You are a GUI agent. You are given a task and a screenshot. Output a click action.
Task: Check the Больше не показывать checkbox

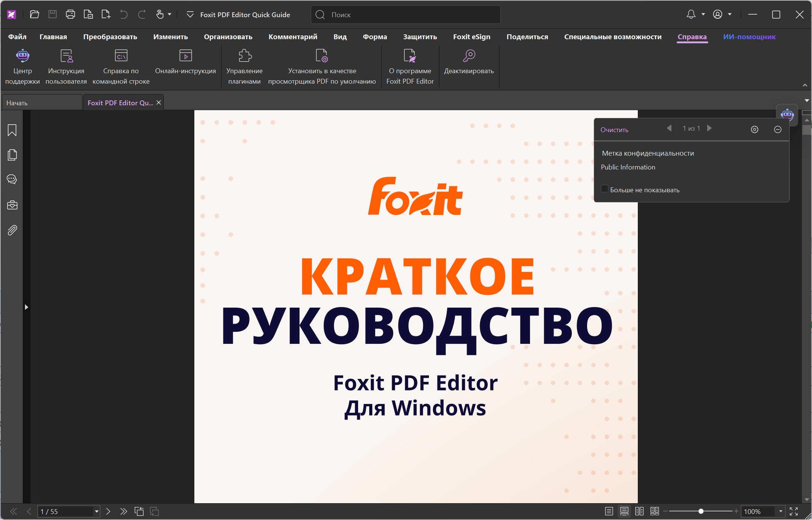tap(605, 189)
